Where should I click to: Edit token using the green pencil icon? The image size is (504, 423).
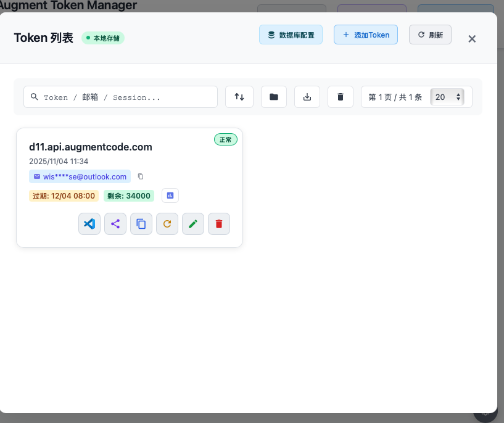[x=193, y=224]
